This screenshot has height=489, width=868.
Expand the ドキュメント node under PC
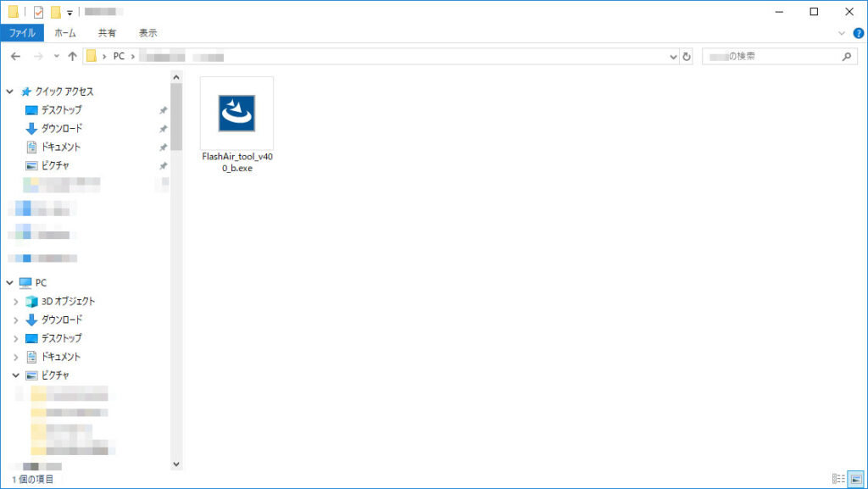16,357
